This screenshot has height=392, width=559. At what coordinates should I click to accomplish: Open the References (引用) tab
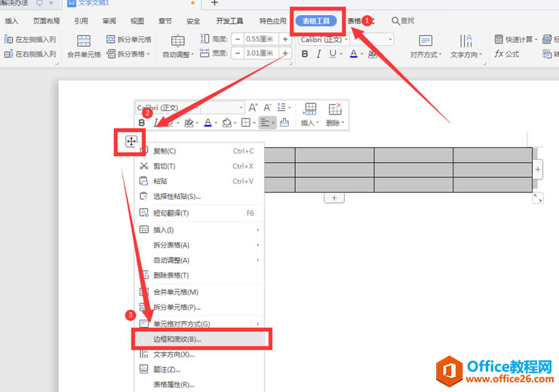click(x=81, y=21)
